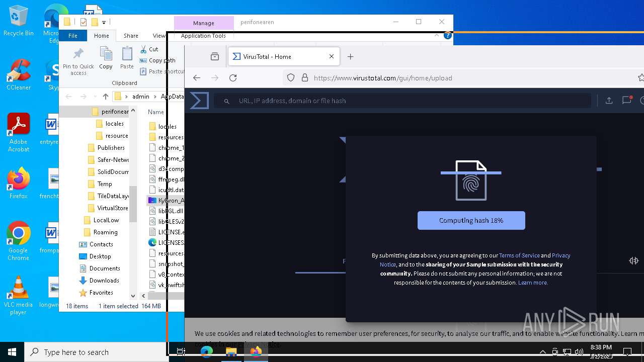Open a new Firefox tab
The width and height of the screenshot is (644, 362).
(351, 57)
